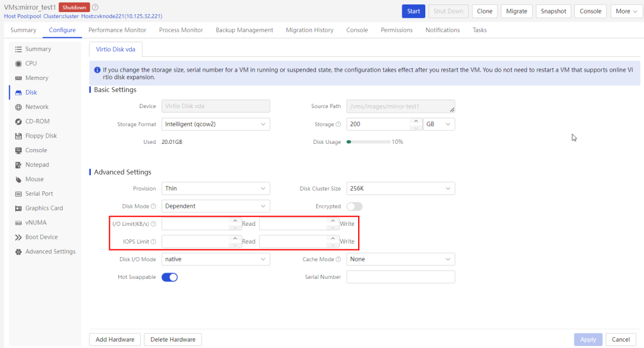
Task: Open the Disk Cluster Size dropdown
Action: 400,189
